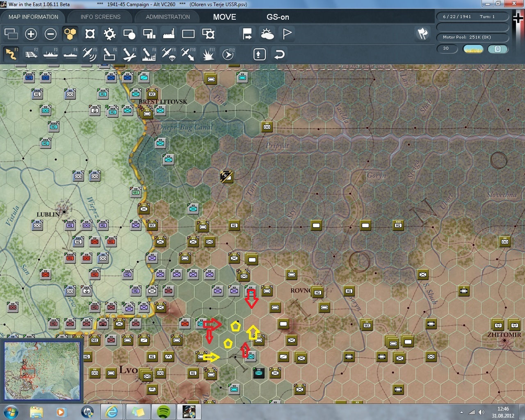Click the overlapping rectangles unit display icon
Image resolution: width=525 pixels, height=420 pixels.
[x=11, y=34]
